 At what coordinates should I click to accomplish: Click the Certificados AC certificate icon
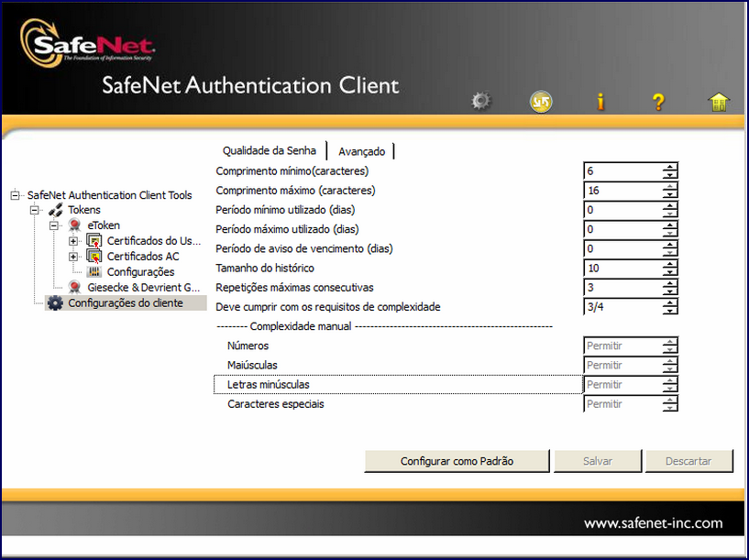[94, 257]
